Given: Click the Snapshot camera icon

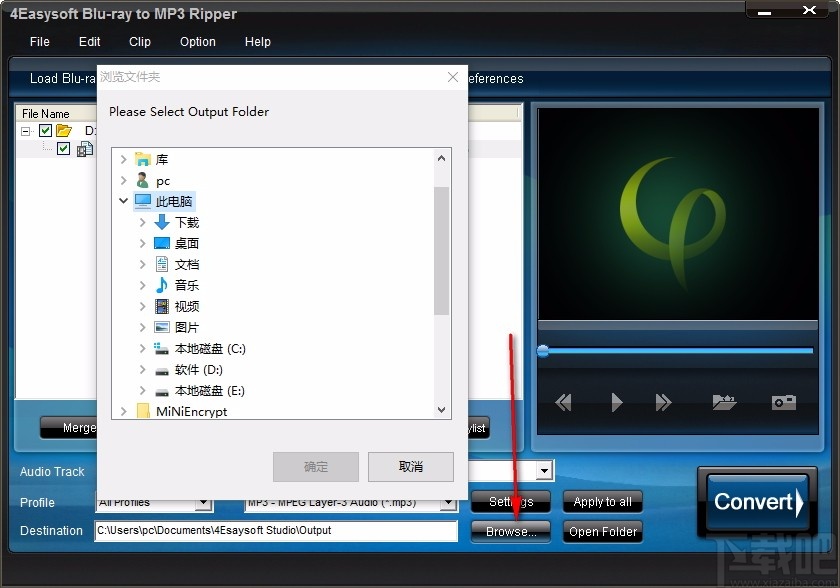Looking at the screenshot, I should (x=786, y=402).
